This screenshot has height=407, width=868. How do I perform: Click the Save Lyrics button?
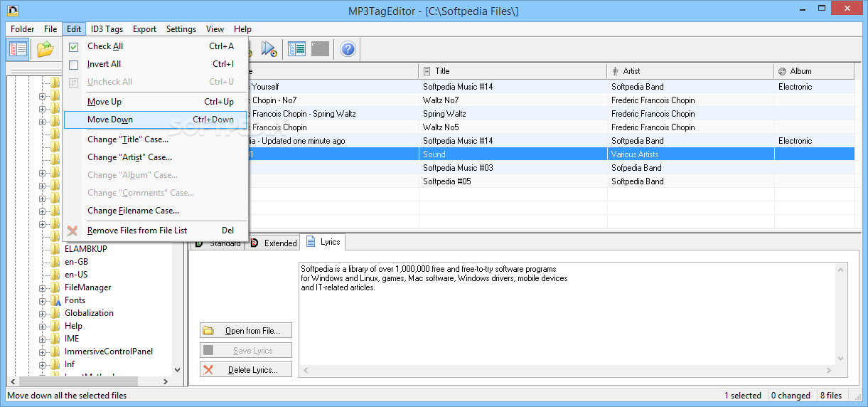pyautogui.click(x=246, y=350)
